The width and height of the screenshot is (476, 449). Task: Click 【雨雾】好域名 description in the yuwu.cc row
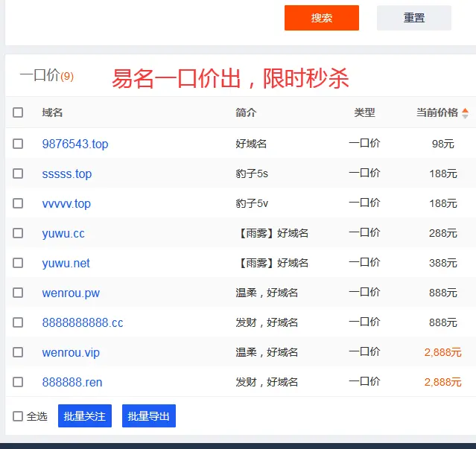[x=273, y=233]
